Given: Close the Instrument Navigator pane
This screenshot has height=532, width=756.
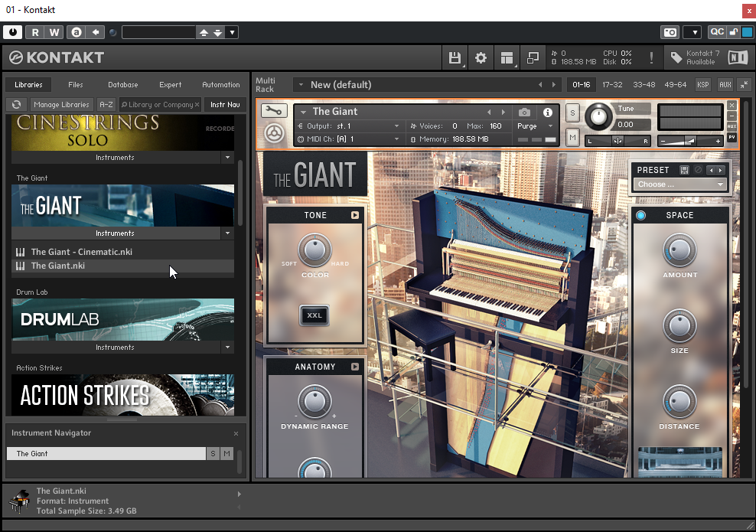Looking at the screenshot, I should click(x=236, y=433).
